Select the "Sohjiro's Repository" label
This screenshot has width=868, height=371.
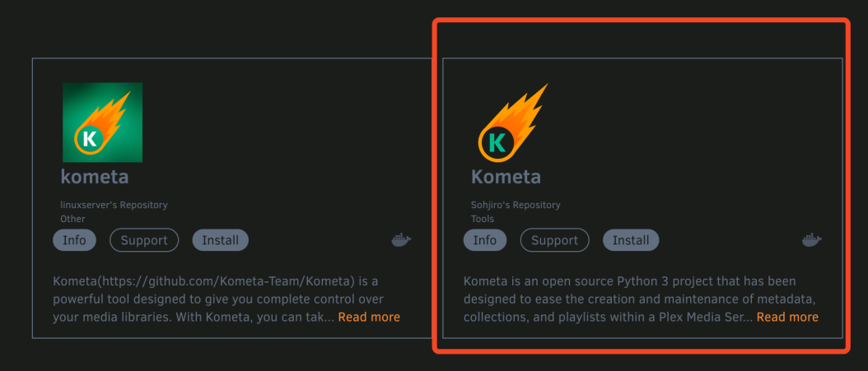[516, 205]
